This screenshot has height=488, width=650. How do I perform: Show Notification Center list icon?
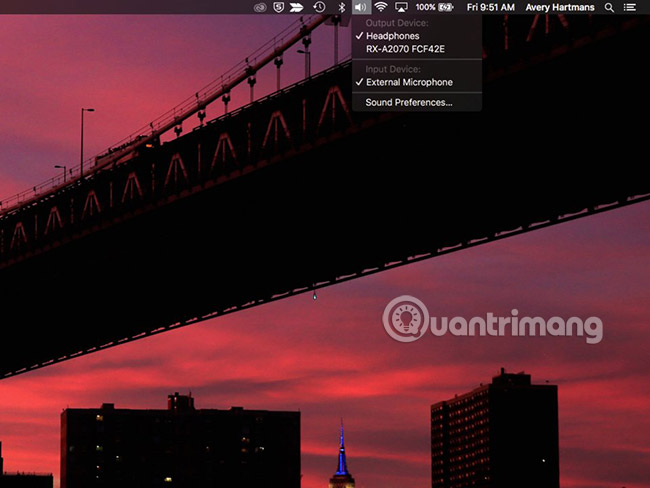630,7
